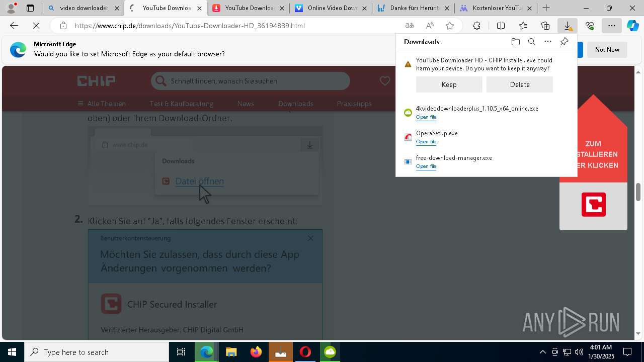The image size is (644, 362).
Task: Open 4K Video Downloader taskbar icon
Action: click(330, 352)
